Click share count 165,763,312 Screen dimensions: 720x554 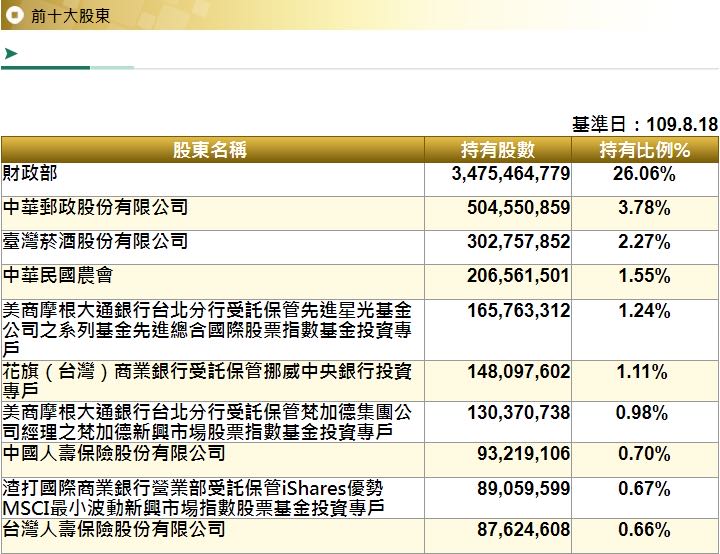point(518,311)
